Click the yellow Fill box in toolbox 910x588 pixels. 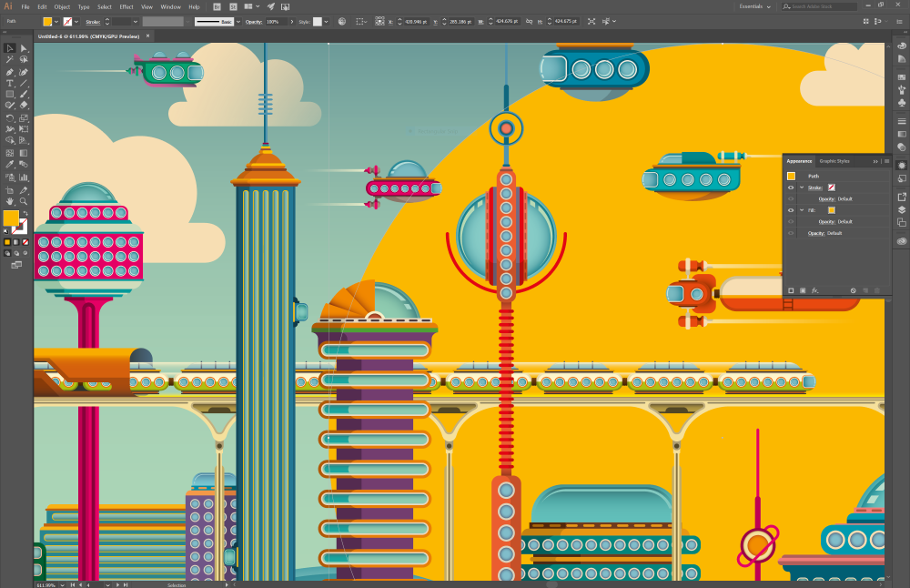click(10, 218)
